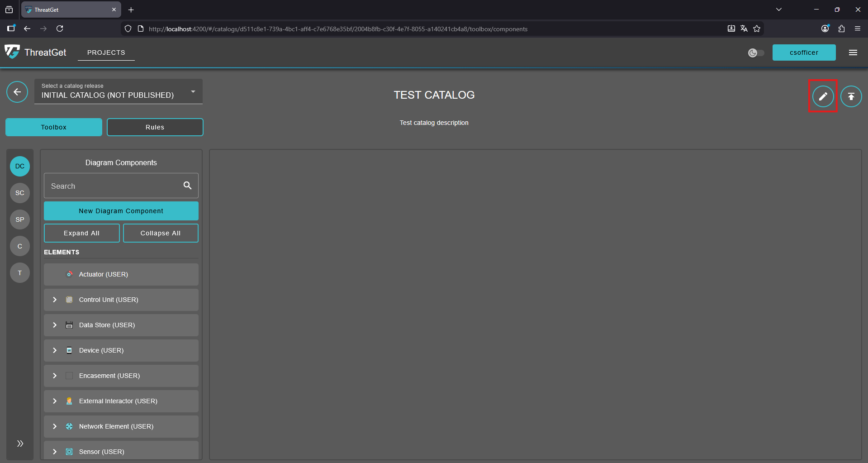The image size is (868, 463).
Task: Expand the Control Unit (USER) element
Action: click(55, 300)
